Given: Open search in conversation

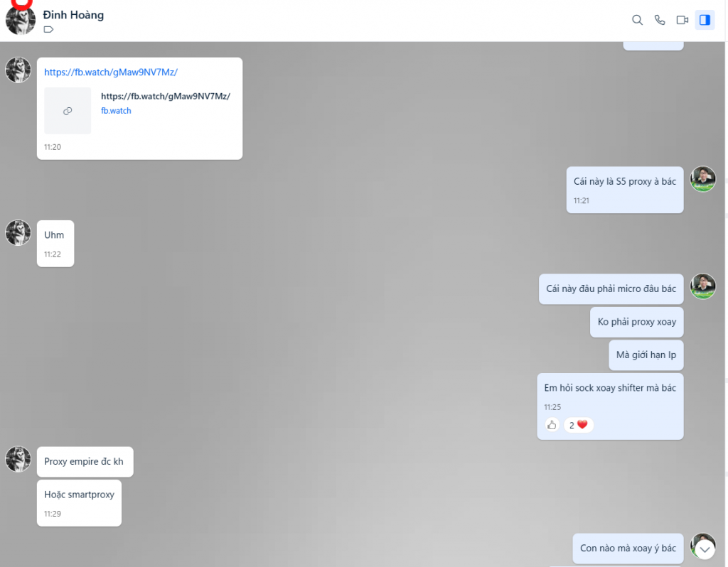Looking at the screenshot, I should click(x=637, y=20).
